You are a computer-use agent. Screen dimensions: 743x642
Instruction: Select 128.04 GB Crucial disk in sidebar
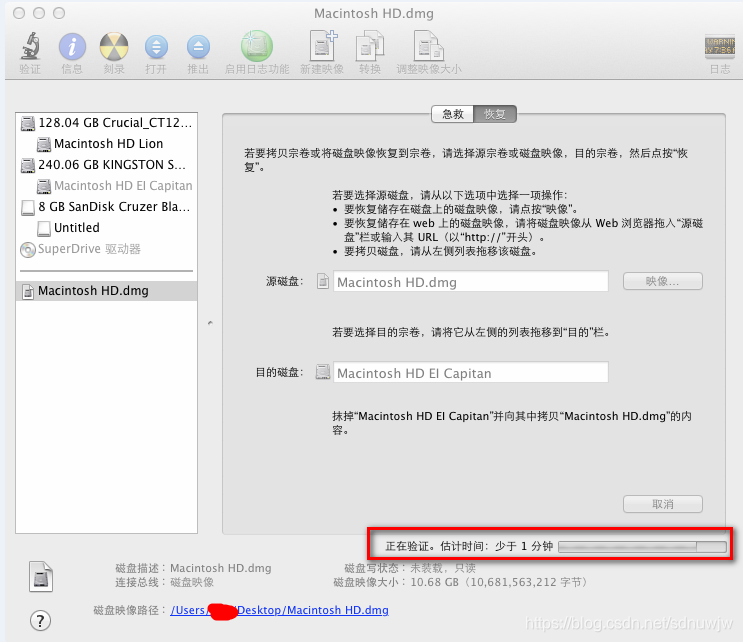[x=107, y=123]
